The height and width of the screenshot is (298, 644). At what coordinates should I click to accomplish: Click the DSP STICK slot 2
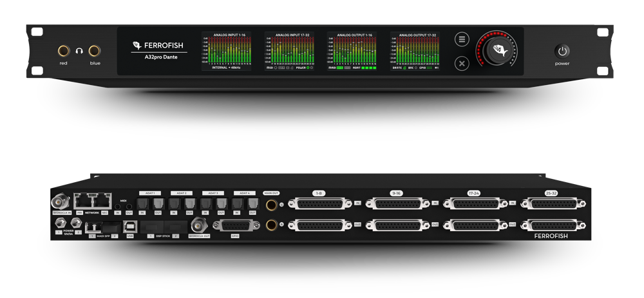[x=176, y=227]
